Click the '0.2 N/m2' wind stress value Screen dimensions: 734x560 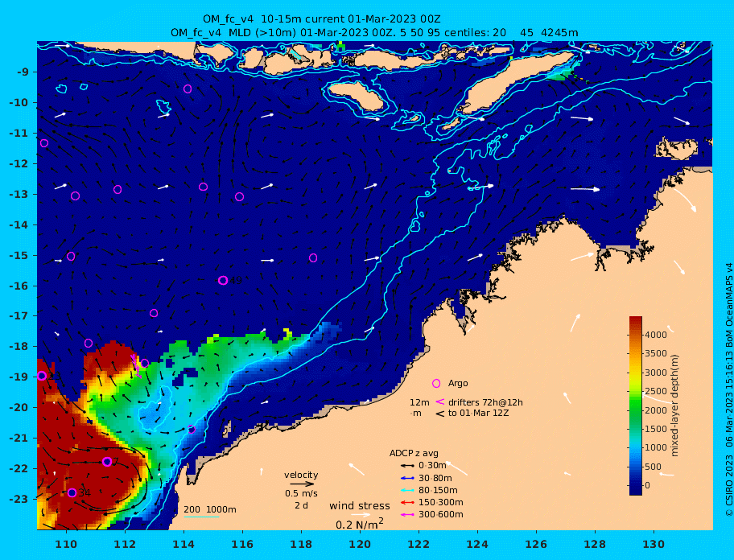click(x=360, y=524)
